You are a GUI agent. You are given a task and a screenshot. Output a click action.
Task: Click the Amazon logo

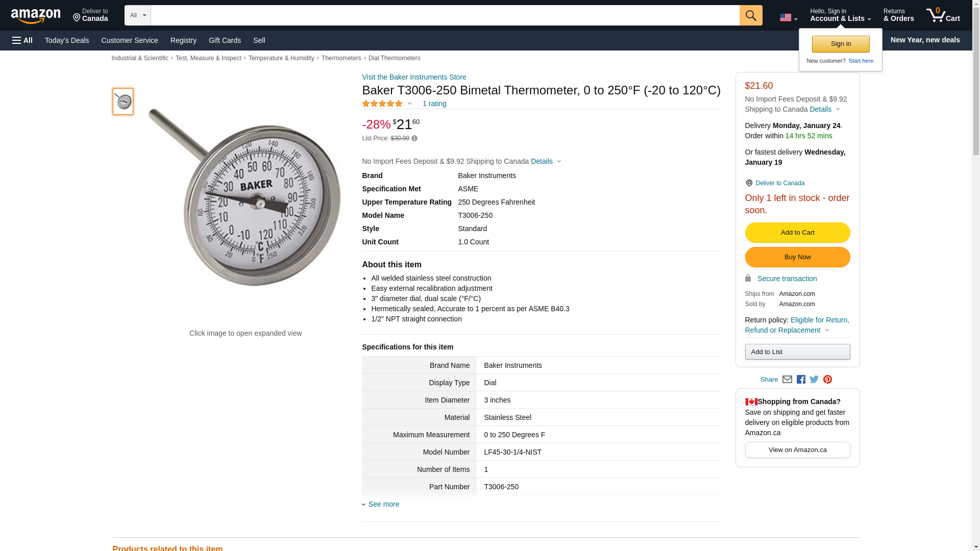36,16
